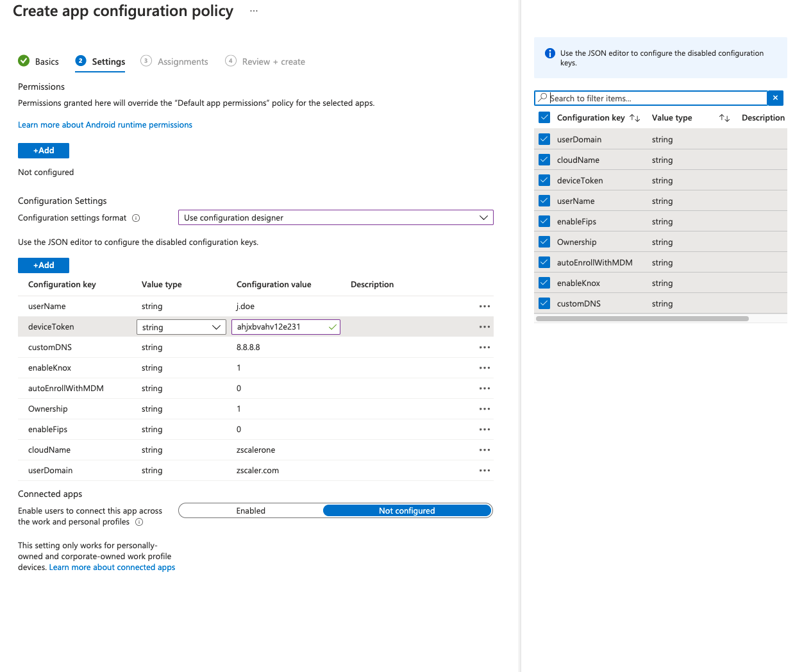Screen dimensions: 795x672
Task: Toggle the select-all checkbox in header
Action: coord(544,117)
